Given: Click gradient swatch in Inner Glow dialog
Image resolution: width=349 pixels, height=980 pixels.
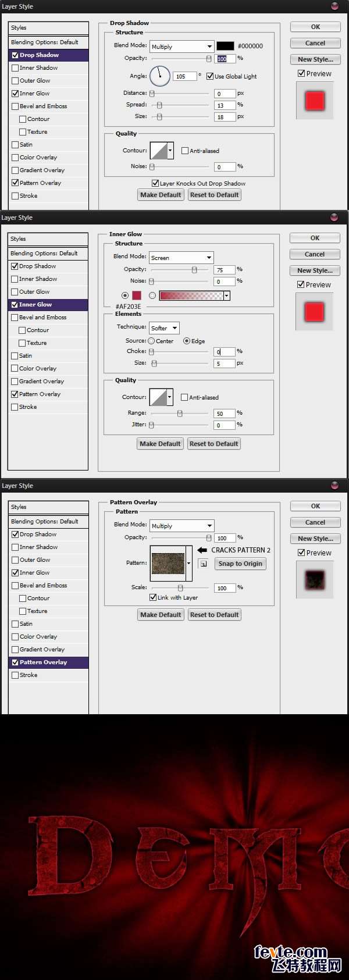Looking at the screenshot, I should coord(191,295).
